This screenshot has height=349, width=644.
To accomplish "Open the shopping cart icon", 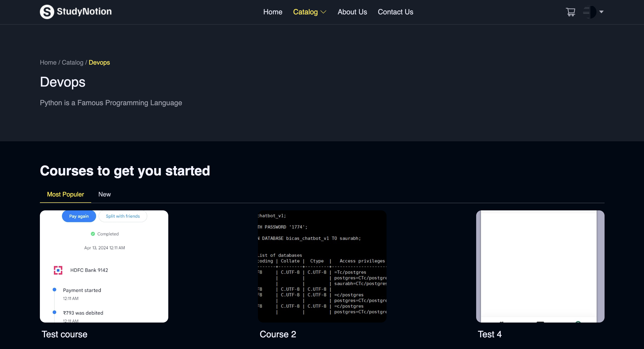I will [x=570, y=12].
